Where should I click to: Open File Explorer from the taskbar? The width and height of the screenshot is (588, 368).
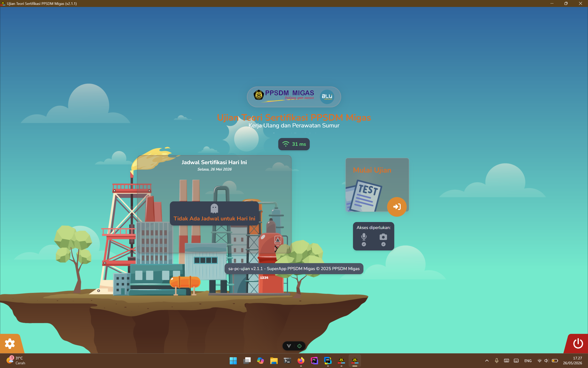[274, 360]
